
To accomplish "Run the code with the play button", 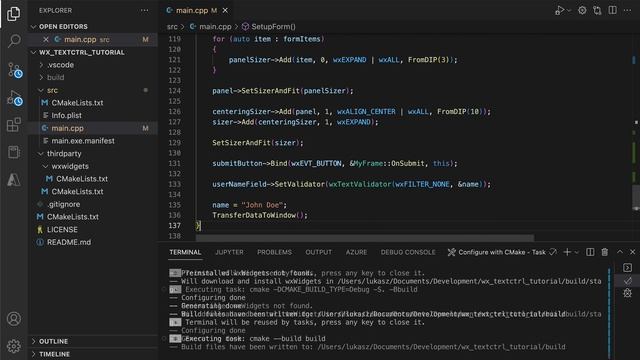I will [560, 11].
